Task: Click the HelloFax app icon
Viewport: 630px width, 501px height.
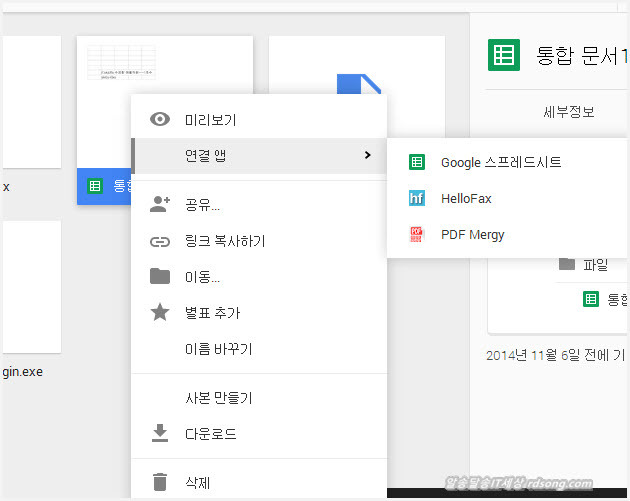Action: tap(417, 199)
